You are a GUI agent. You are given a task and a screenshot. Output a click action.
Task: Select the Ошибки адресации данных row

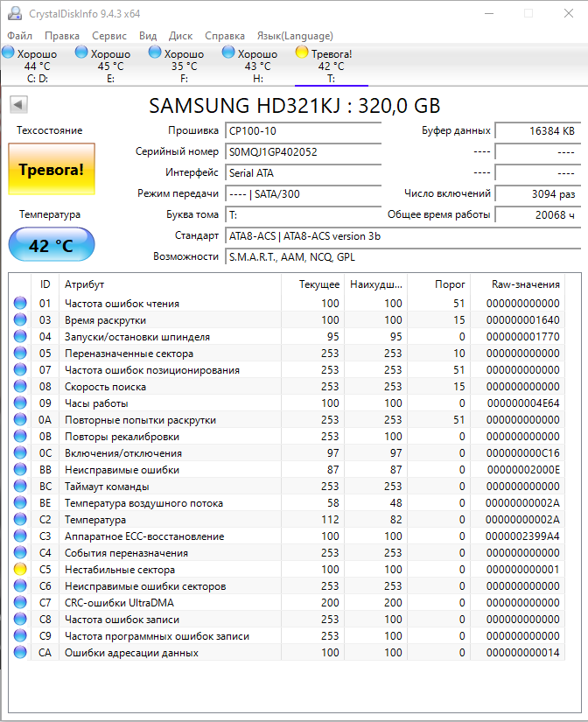click(x=286, y=653)
